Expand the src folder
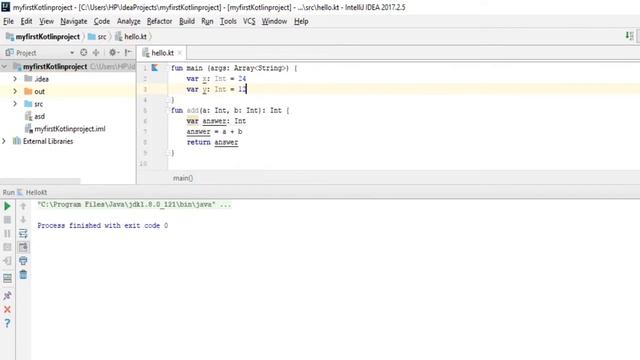The height and width of the screenshot is (360, 640). click(x=15, y=104)
